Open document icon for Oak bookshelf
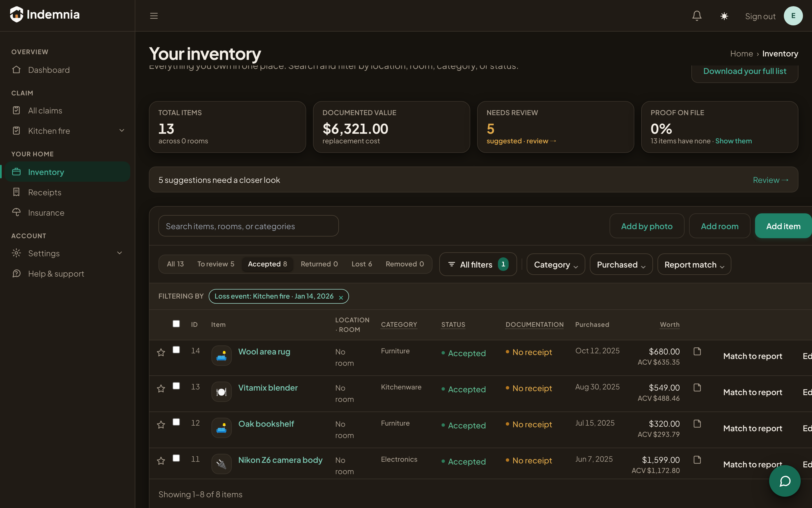This screenshot has width=812, height=508. coord(697,424)
